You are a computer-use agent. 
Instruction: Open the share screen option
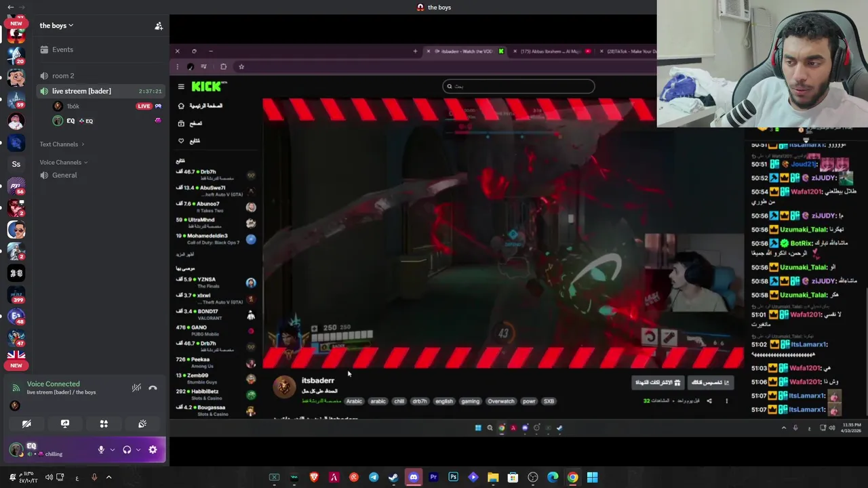pyautogui.click(x=65, y=424)
